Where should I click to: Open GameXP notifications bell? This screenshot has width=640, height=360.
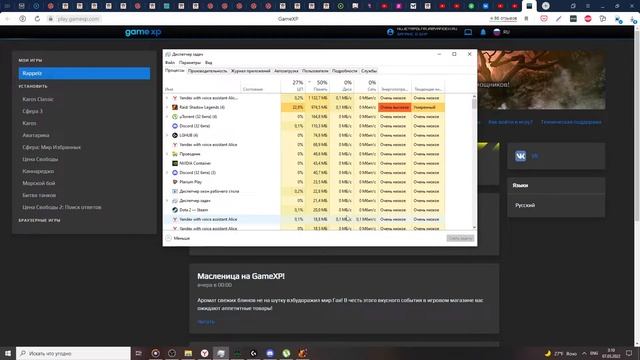click(483, 32)
